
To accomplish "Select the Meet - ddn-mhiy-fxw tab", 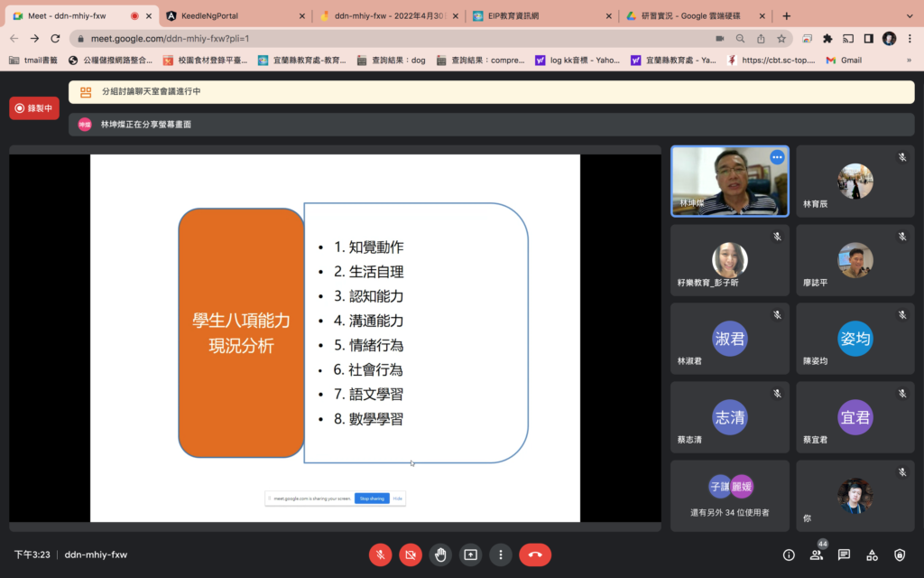I will pos(81,16).
